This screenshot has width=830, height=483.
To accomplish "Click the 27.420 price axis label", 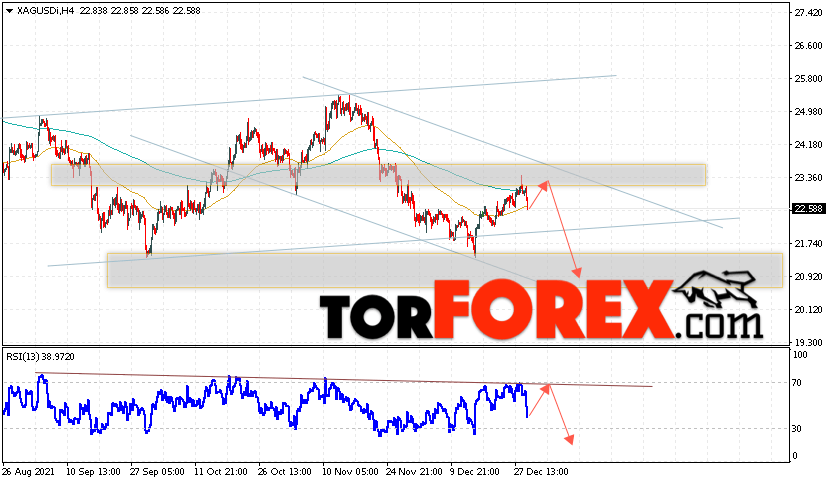I will click(808, 13).
